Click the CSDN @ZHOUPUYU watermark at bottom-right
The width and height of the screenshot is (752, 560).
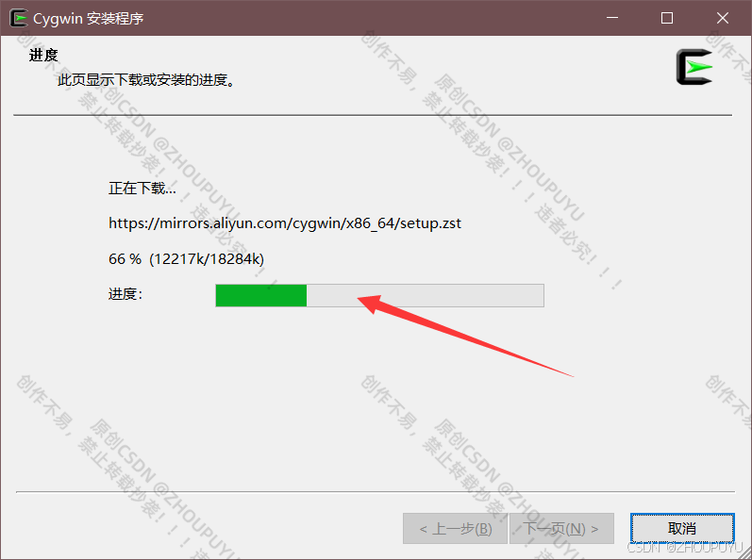(x=685, y=547)
